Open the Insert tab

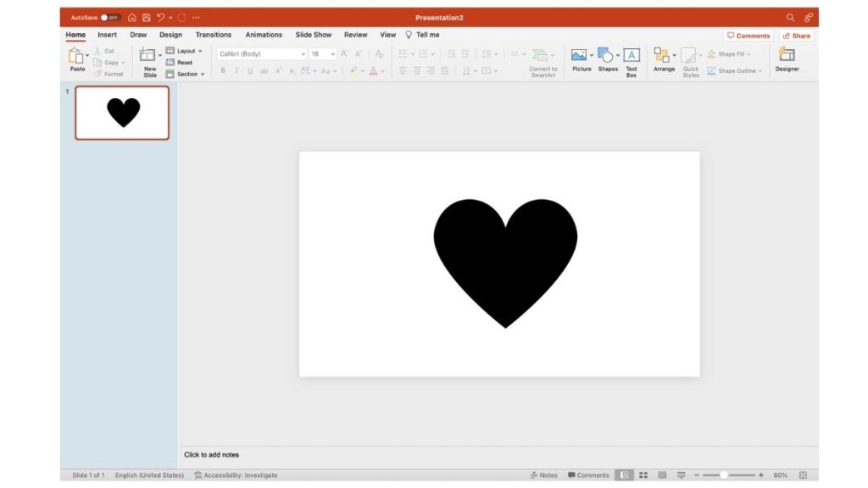(107, 34)
